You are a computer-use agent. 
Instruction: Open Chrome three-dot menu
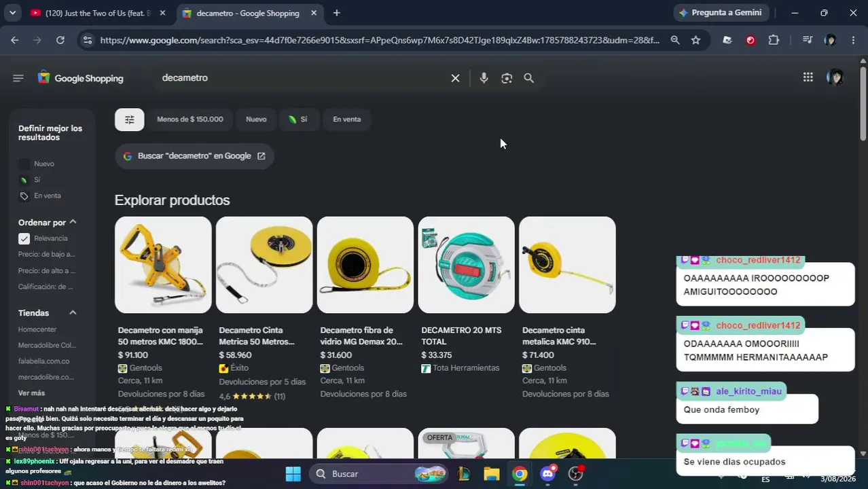tap(853, 40)
